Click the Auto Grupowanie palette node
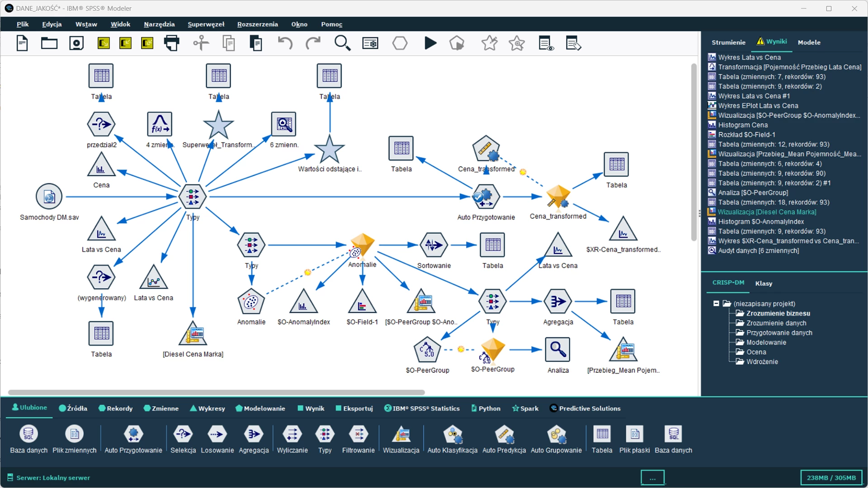Viewport: 868px width, 488px height. click(556, 439)
